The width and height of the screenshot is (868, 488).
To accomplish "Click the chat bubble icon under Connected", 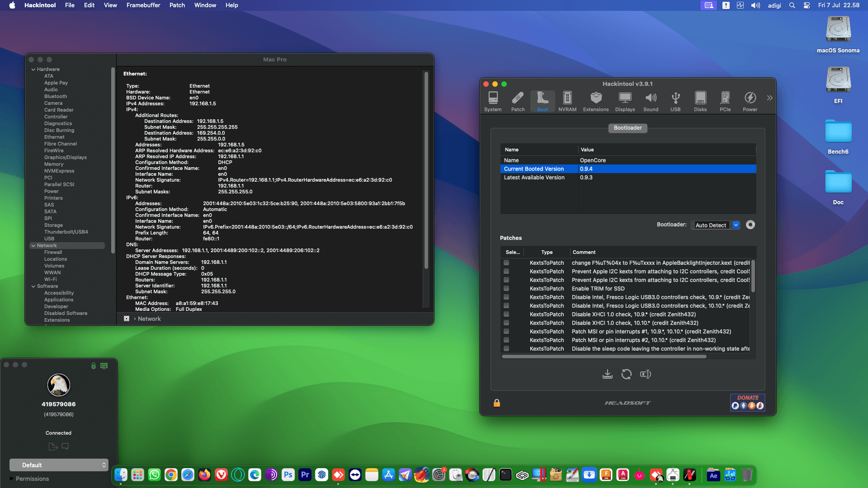I will click(x=65, y=446).
